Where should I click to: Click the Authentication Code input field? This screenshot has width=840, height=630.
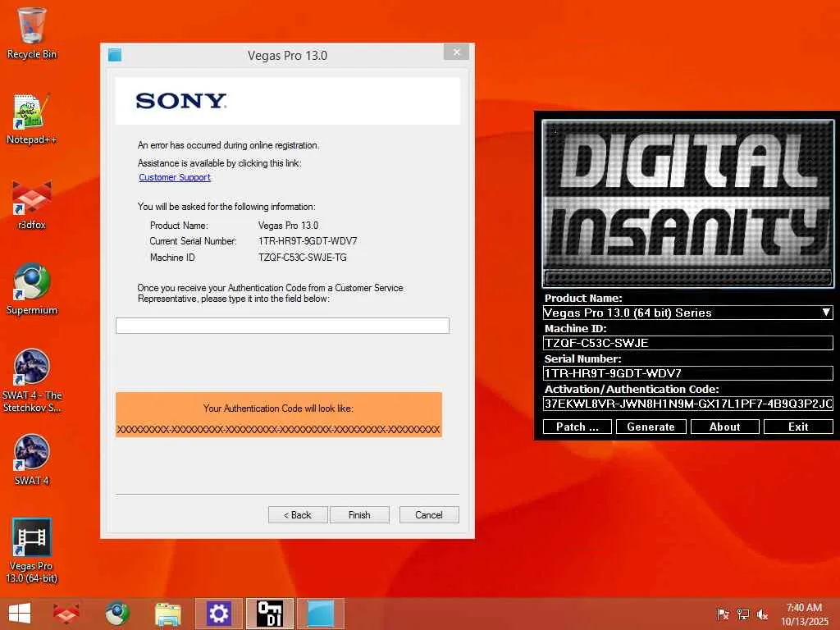[282, 325]
